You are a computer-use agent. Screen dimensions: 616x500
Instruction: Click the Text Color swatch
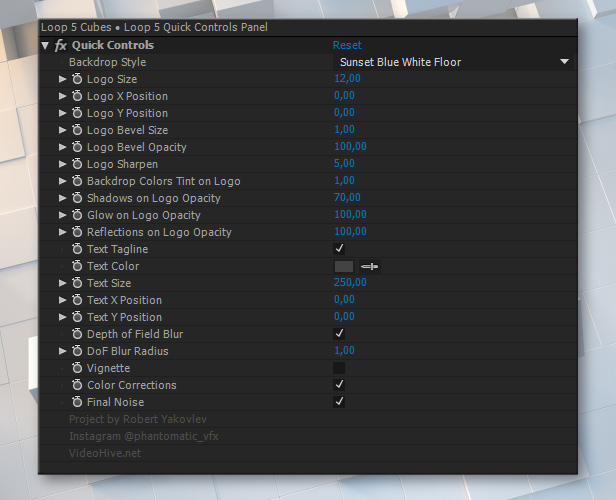344,267
